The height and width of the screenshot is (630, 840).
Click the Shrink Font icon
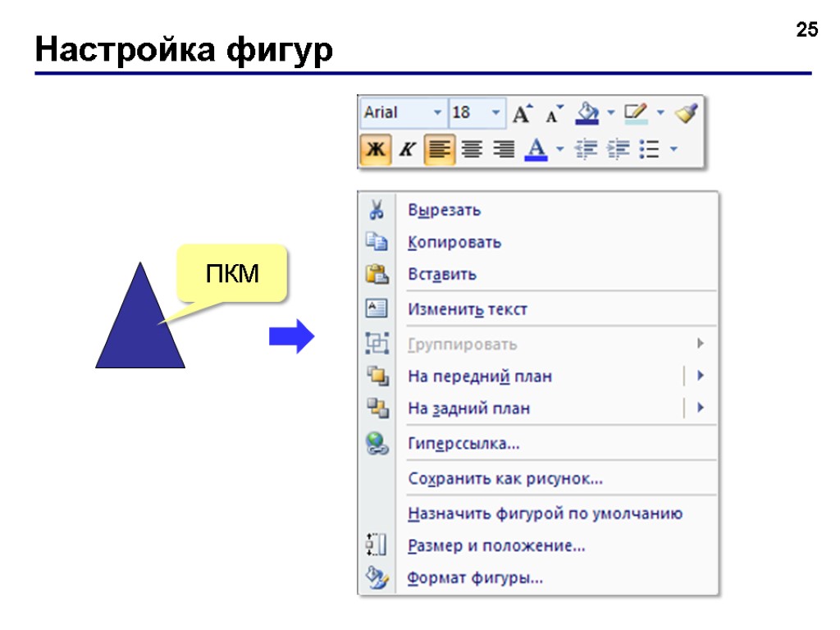pyautogui.click(x=554, y=113)
